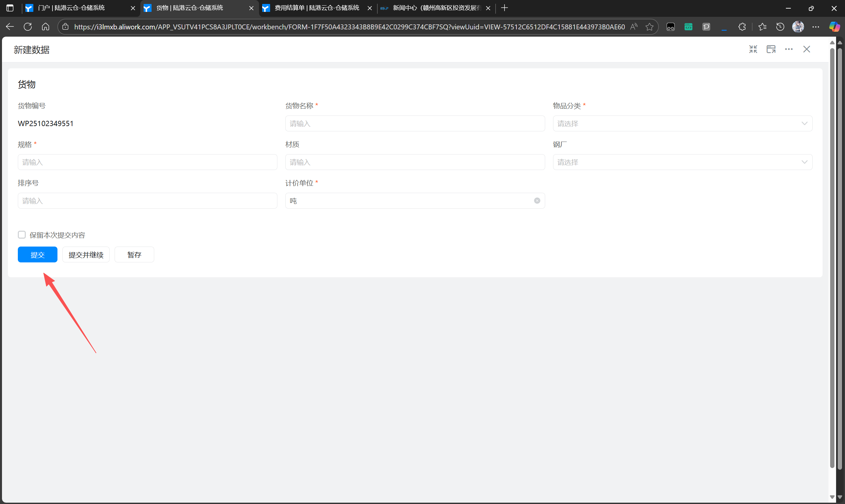
Task: Click the blue 提交 button
Action: pyautogui.click(x=37, y=255)
